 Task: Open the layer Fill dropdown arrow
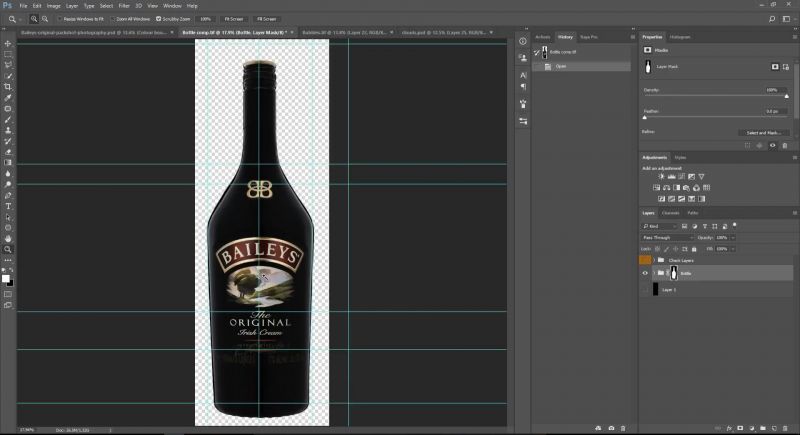coord(733,249)
